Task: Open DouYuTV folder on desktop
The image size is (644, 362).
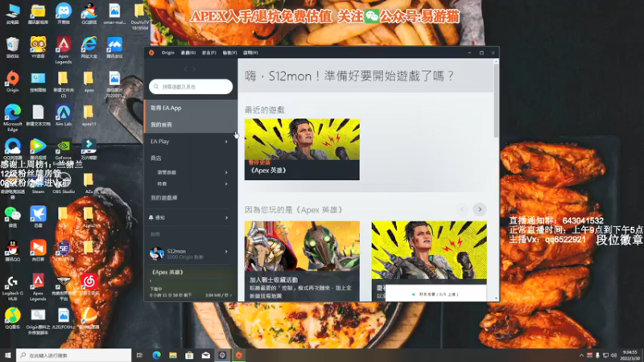Action: coord(139,16)
